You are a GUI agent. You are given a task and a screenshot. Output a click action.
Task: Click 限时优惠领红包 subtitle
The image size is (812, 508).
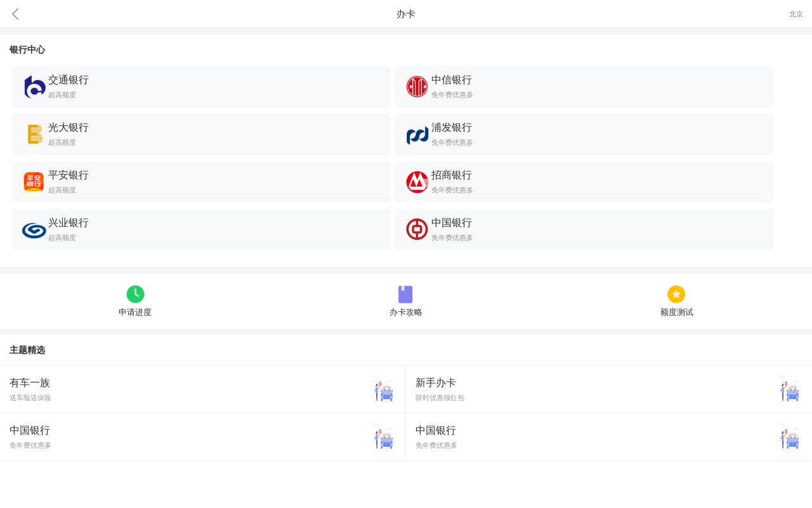coord(440,398)
